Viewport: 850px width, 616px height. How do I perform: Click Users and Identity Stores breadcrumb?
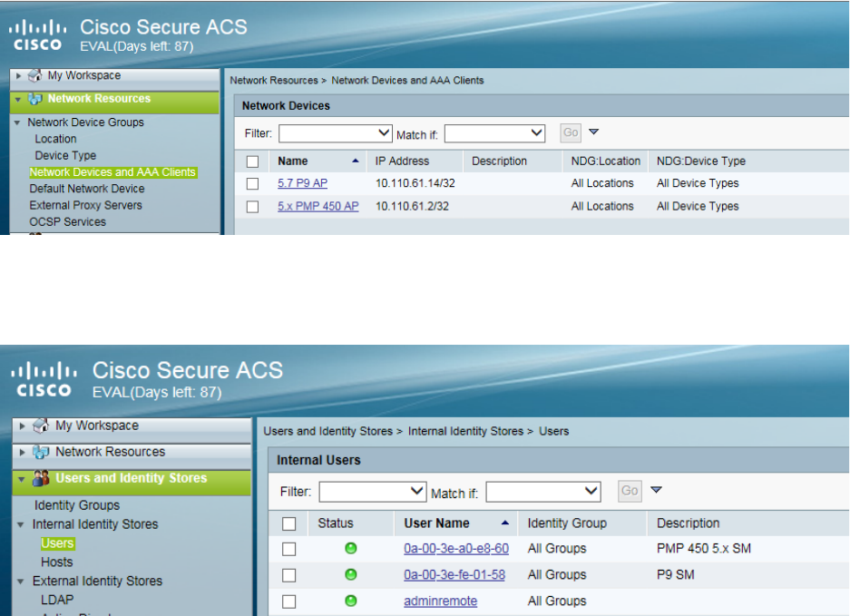[328, 431]
